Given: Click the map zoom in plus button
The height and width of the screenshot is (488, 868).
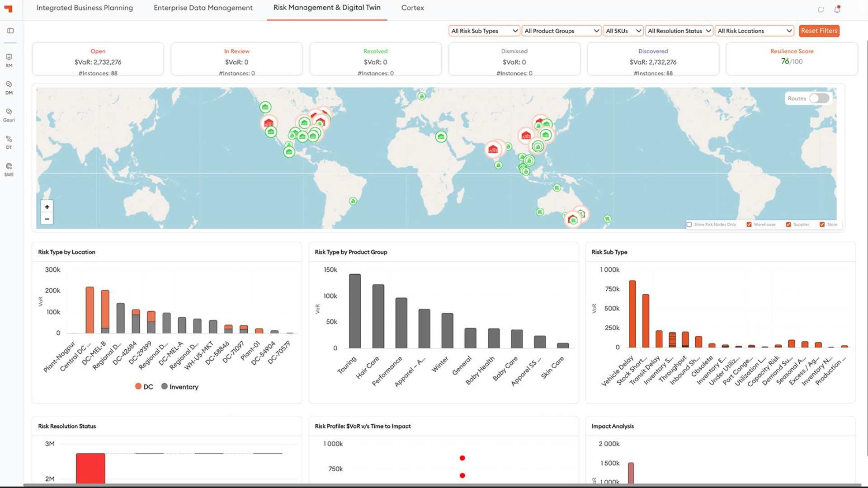Looking at the screenshot, I should pyautogui.click(x=47, y=206).
